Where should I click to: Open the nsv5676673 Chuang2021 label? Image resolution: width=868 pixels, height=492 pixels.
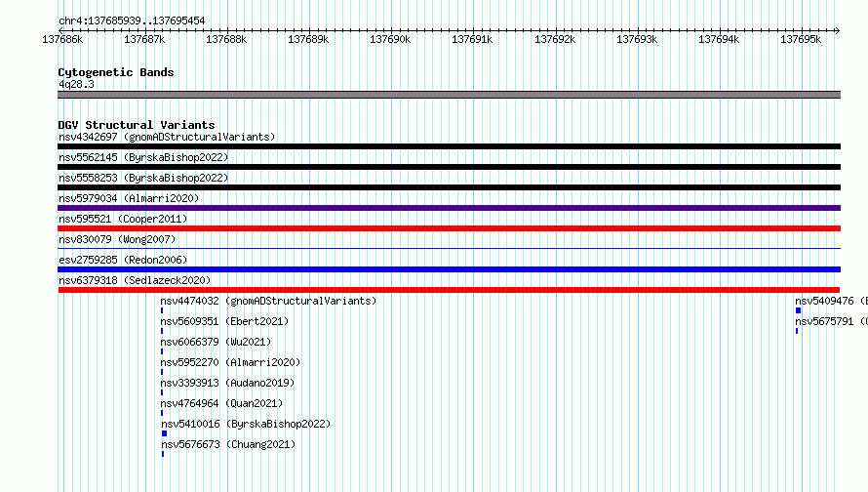228,444
